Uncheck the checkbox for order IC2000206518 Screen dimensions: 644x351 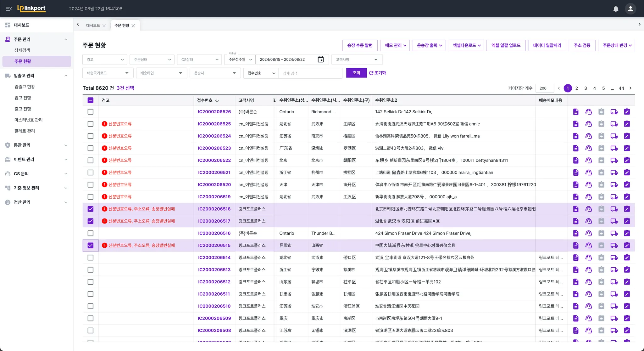pyautogui.click(x=91, y=209)
